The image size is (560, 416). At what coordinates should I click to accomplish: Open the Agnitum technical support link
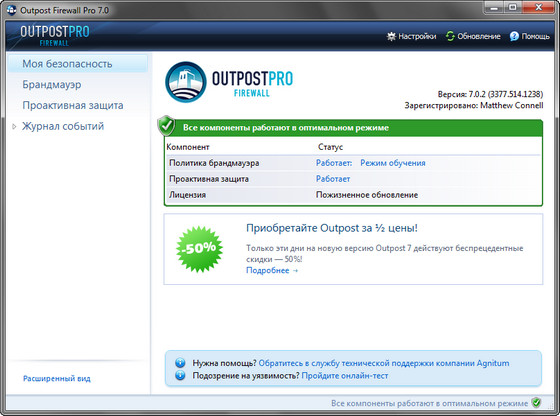(384, 363)
